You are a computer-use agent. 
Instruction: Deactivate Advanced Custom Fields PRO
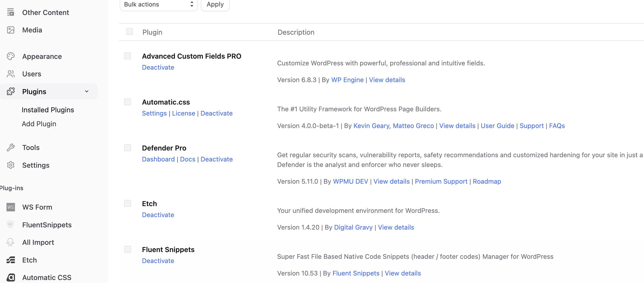(x=158, y=67)
